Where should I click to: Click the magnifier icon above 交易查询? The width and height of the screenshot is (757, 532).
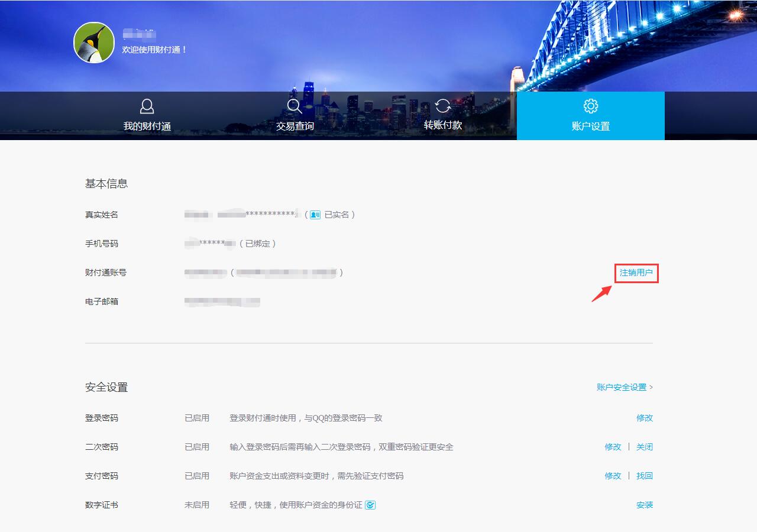pyautogui.click(x=295, y=106)
